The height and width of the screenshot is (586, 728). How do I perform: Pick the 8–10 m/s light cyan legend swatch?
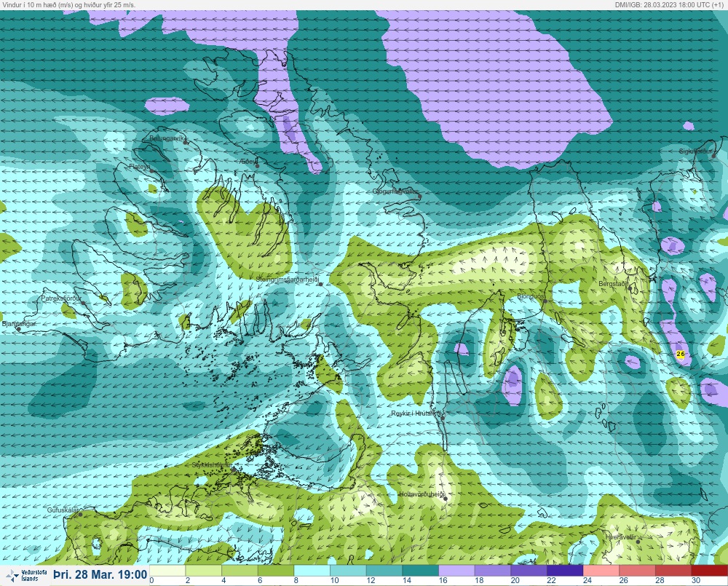pyautogui.click(x=312, y=571)
